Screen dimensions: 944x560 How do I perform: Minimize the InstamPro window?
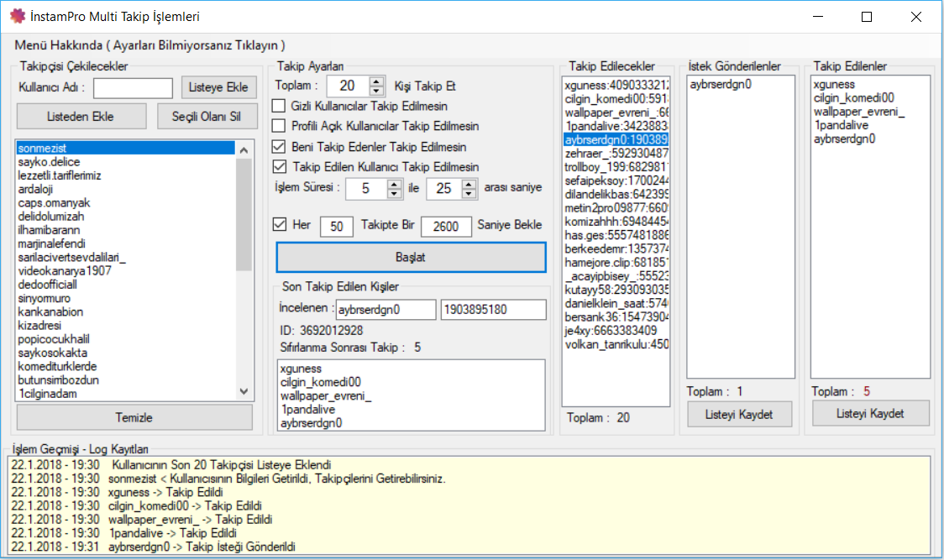point(818,17)
